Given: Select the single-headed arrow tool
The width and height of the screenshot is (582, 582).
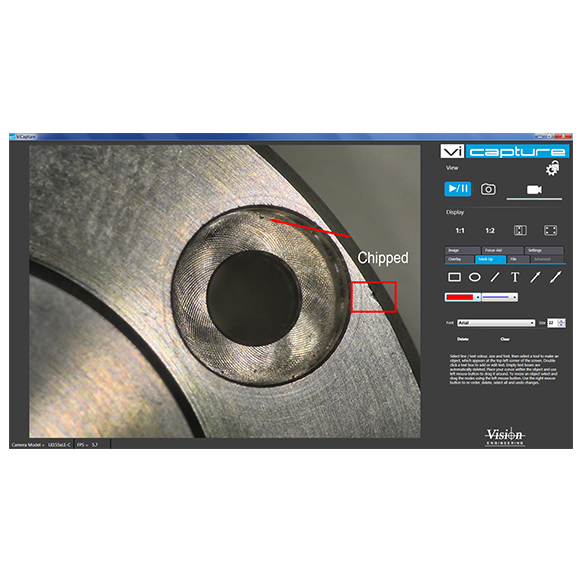Looking at the screenshot, I should pyautogui.click(x=535, y=277).
